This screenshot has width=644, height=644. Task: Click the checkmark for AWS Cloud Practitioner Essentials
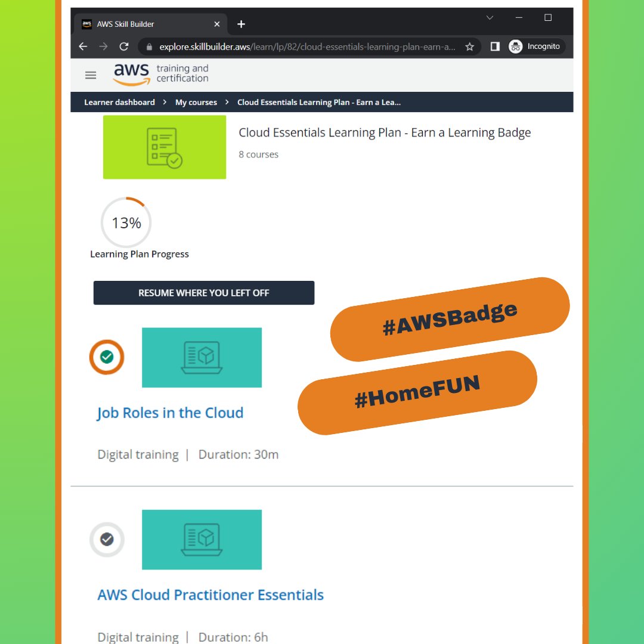tap(107, 539)
